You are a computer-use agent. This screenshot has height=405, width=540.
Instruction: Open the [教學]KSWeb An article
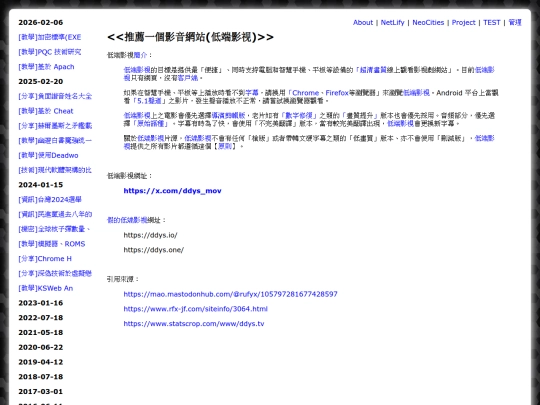[46, 288]
